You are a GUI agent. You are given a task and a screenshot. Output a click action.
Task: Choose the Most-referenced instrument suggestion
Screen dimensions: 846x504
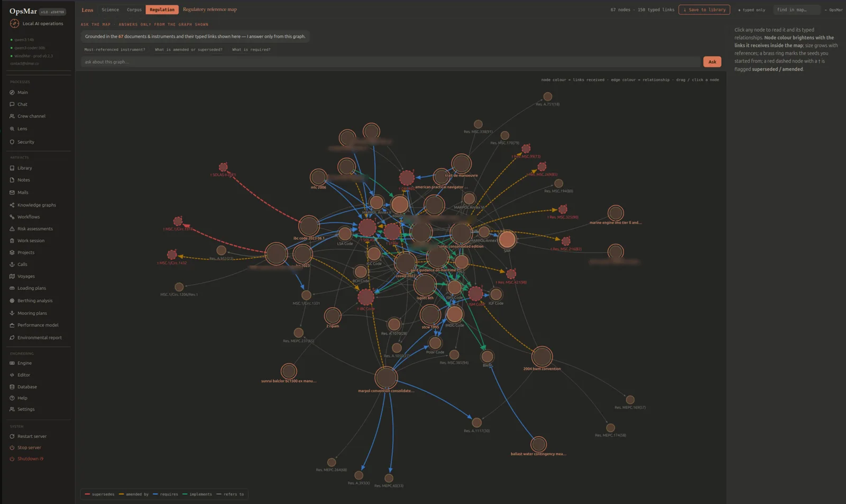click(x=115, y=50)
